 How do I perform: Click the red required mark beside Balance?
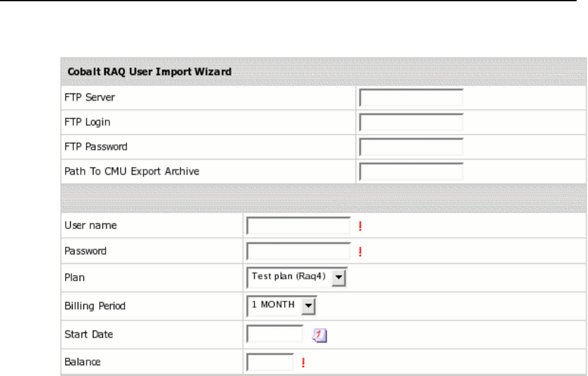303,362
